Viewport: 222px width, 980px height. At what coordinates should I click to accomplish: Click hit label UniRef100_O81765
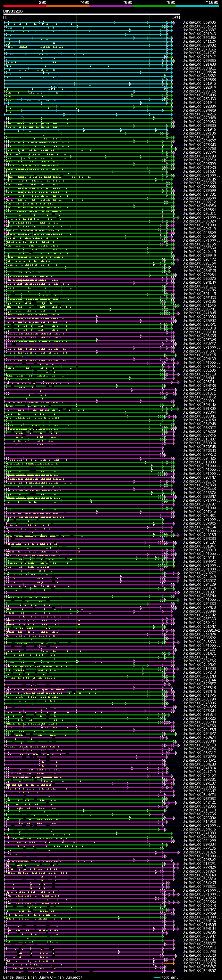coord(199,244)
